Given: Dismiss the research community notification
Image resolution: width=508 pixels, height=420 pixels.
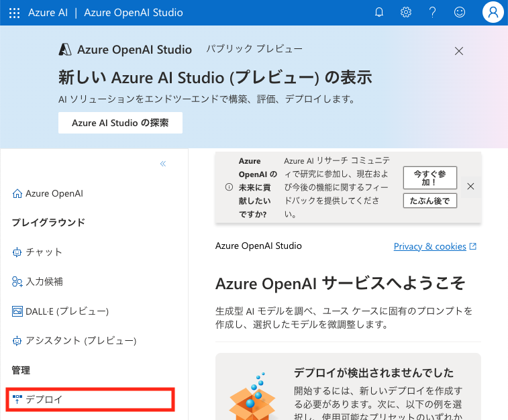Looking at the screenshot, I should click(470, 187).
